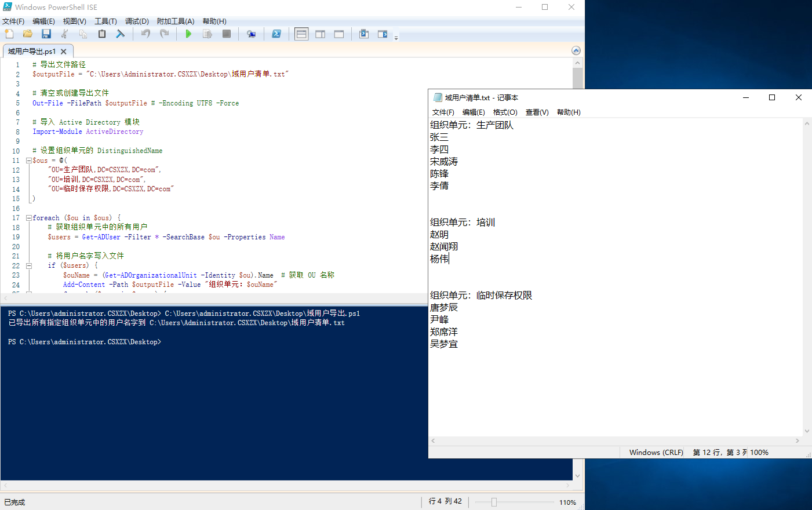Image resolution: width=812 pixels, height=510 pixels.
Task: Show script pane on top layout
Action: 301,34
